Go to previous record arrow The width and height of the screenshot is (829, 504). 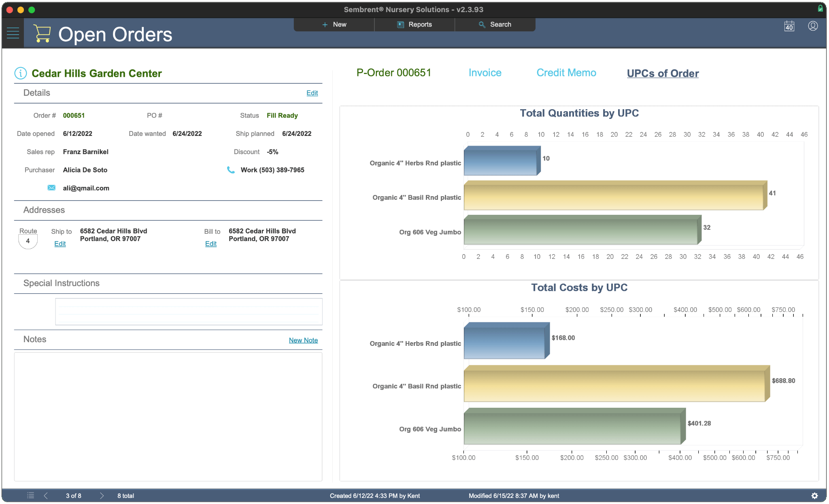(46, 496)
